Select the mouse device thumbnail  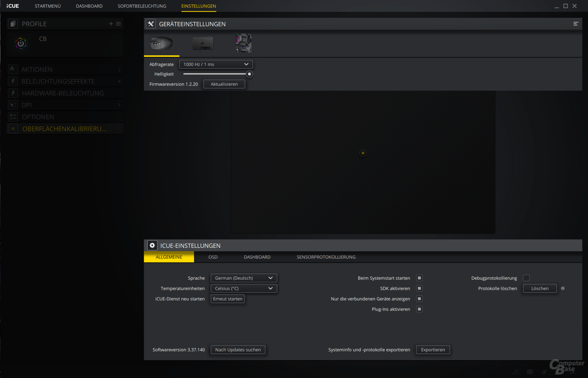coord(162,43)
